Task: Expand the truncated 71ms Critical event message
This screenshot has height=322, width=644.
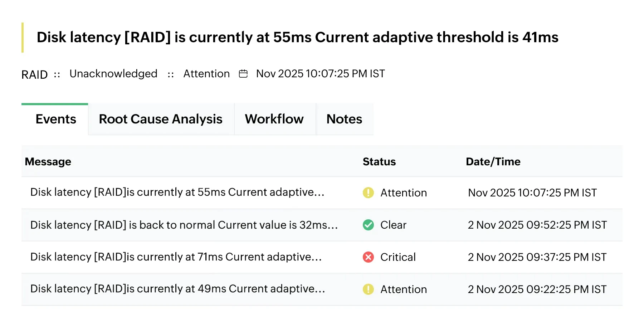Action: (176, 257)
